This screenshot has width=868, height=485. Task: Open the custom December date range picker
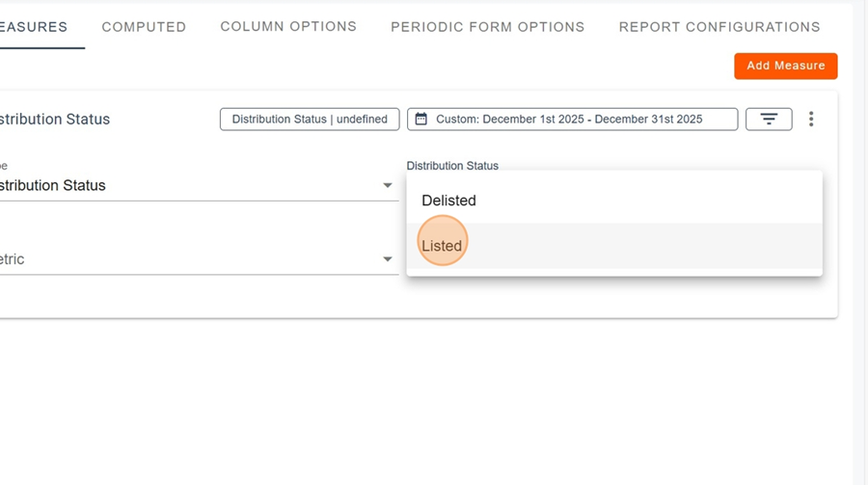(569, 120)
